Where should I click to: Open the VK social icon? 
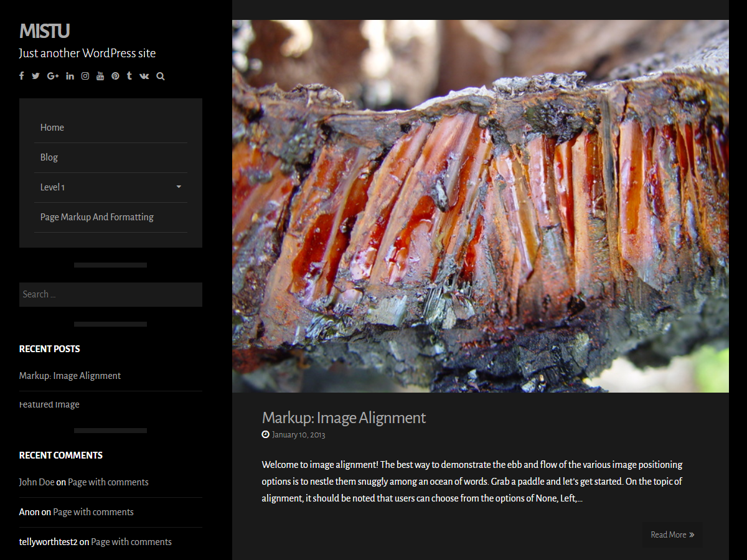[x=144, y=76]
